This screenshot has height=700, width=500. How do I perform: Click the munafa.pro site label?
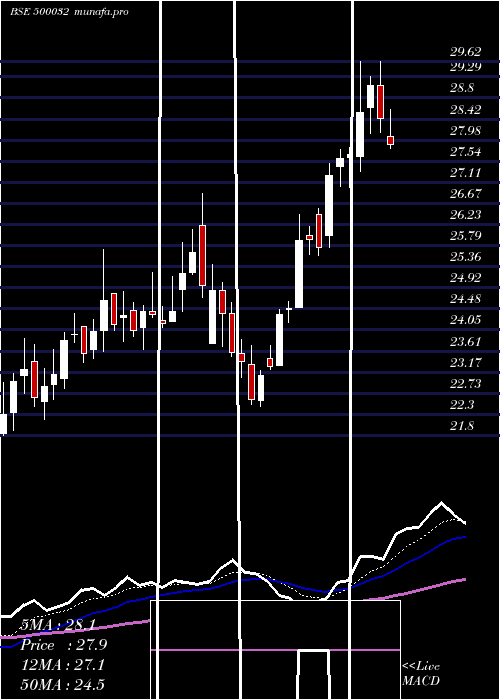click(101, 11)
